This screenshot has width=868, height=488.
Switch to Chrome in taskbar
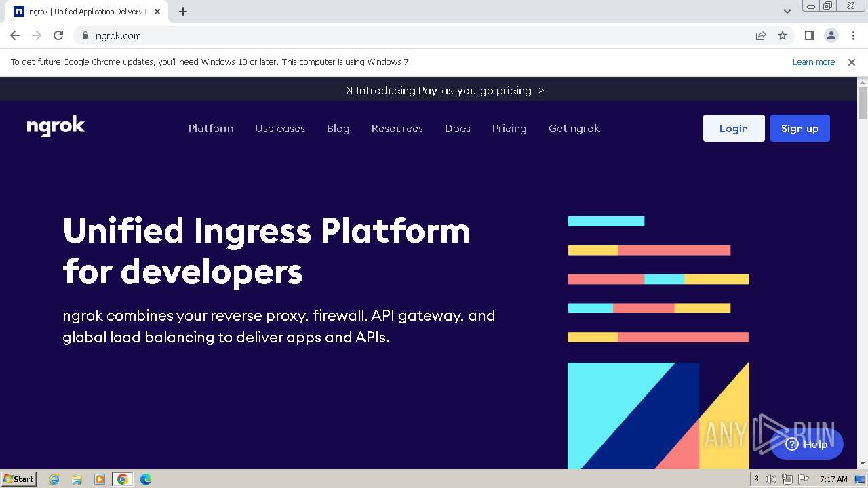coord(122,479)
